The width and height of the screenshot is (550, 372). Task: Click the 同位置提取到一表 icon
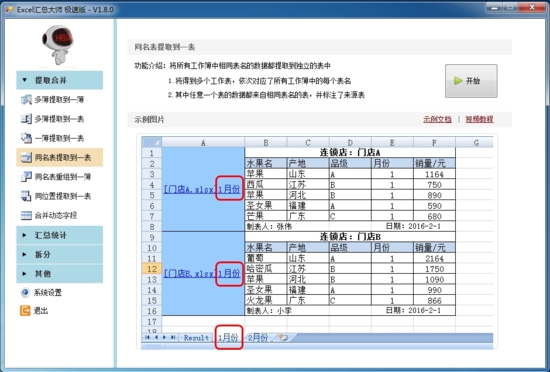(26, 196)
